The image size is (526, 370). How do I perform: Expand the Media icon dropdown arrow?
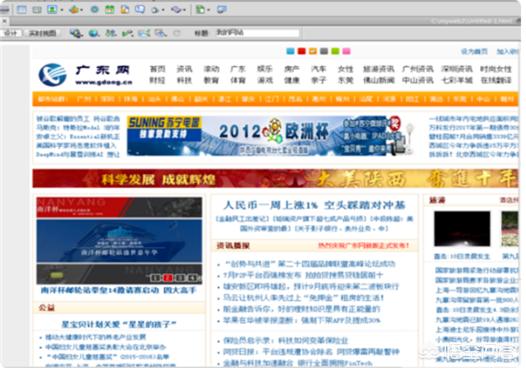[x=82, y=10]
